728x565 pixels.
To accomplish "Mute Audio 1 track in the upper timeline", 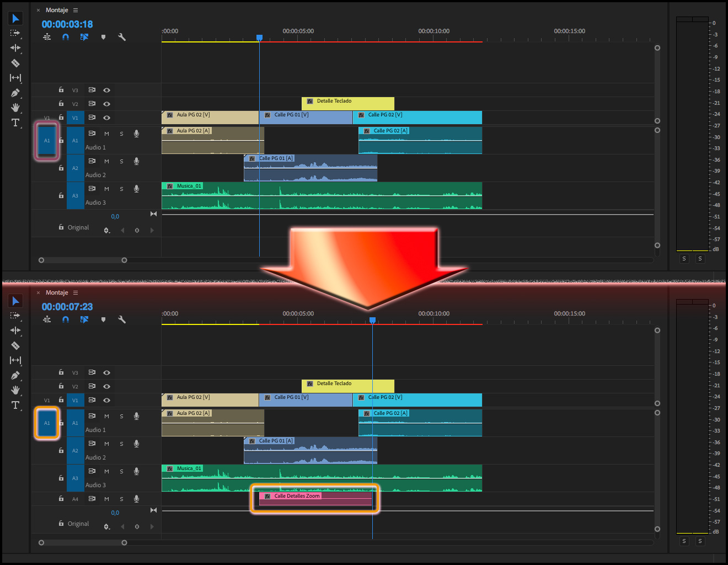I will click(106, 134).
